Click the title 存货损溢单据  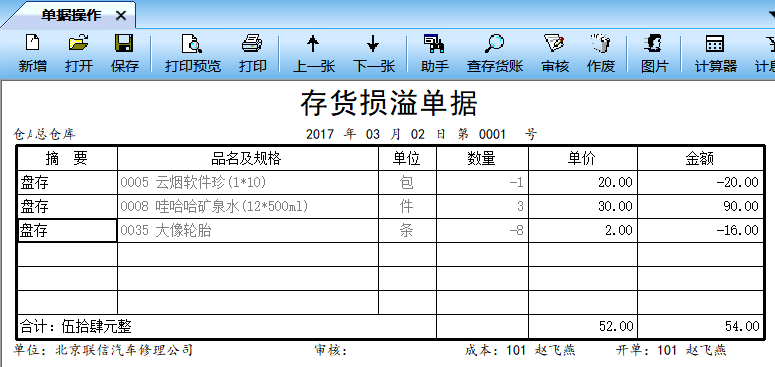click(x=388, y=103)
